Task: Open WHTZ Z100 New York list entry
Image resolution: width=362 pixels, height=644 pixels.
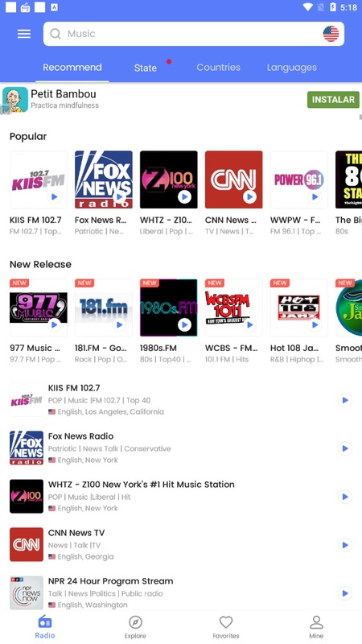Action: tap(180, 497)
